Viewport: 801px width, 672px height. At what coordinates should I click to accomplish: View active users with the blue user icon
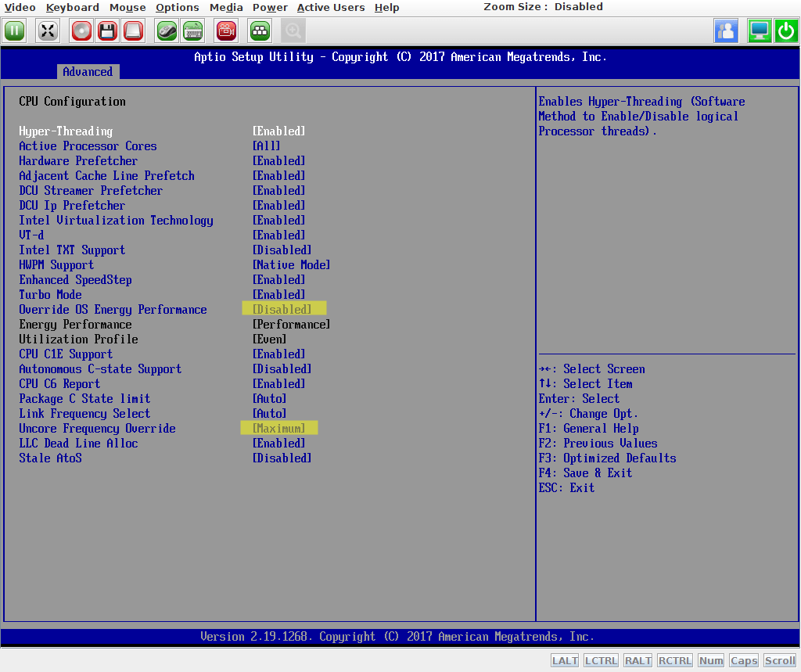click(x=724, y=31)
